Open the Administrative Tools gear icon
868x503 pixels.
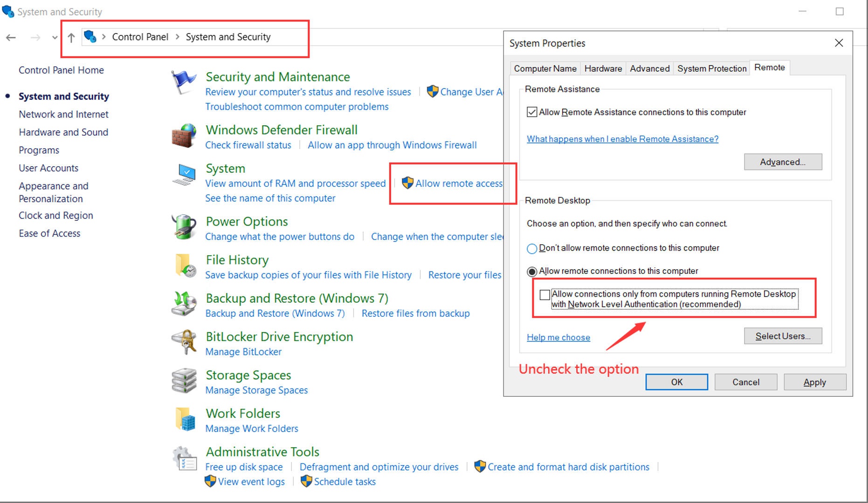185,458
